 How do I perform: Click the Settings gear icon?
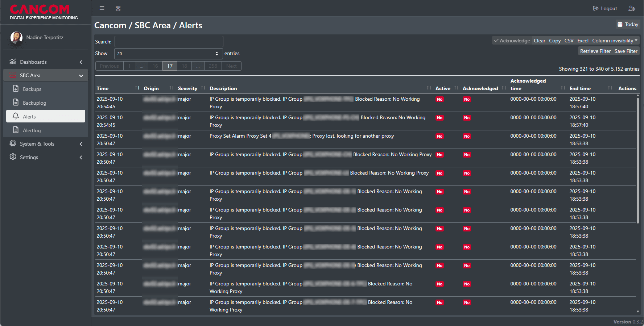click(13, 157)
